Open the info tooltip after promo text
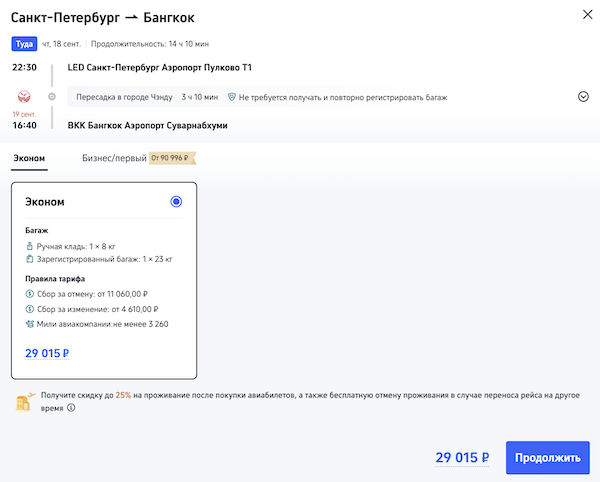600x482 pixels. 71,408
